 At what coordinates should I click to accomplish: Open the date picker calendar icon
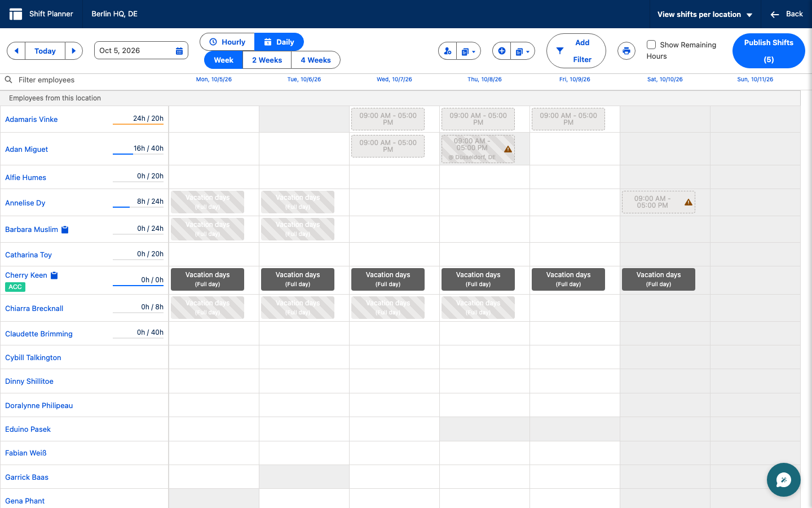point(179,51)
